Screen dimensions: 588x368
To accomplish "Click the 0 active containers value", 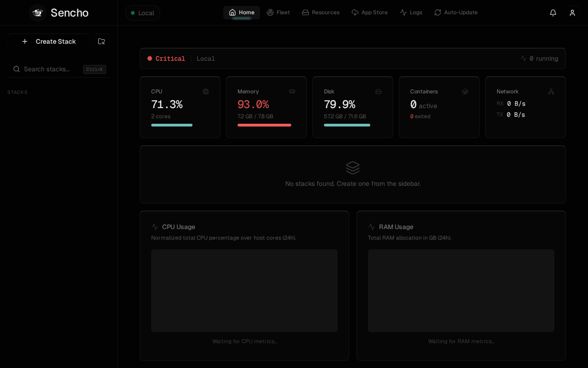I will point(424,105).
